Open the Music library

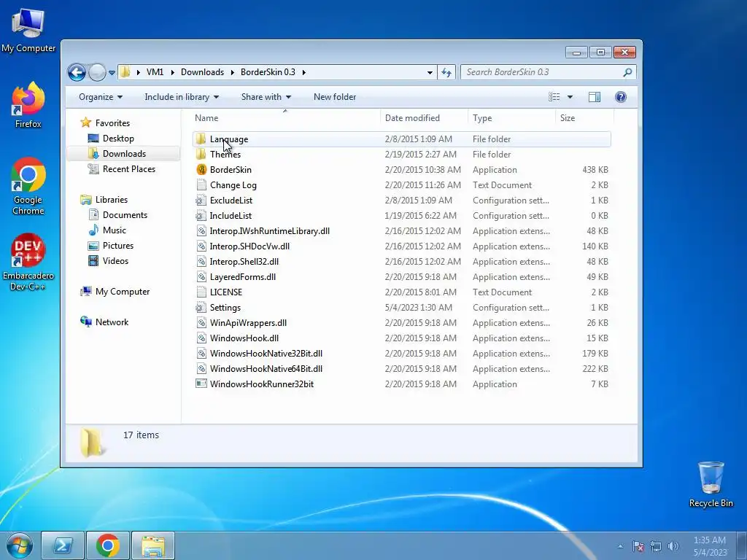click(x=115, y=230)
